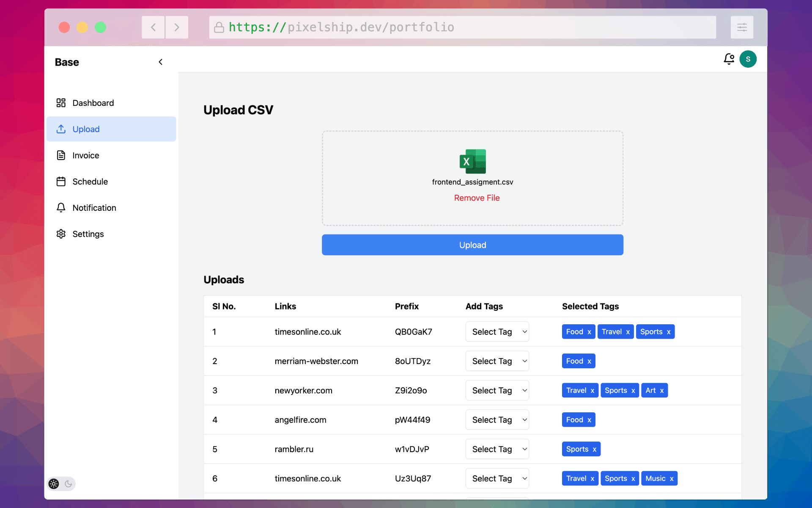Click the padlock icon in the address bar
This screenshot has height=508, width=812.
tap(219, 27)
